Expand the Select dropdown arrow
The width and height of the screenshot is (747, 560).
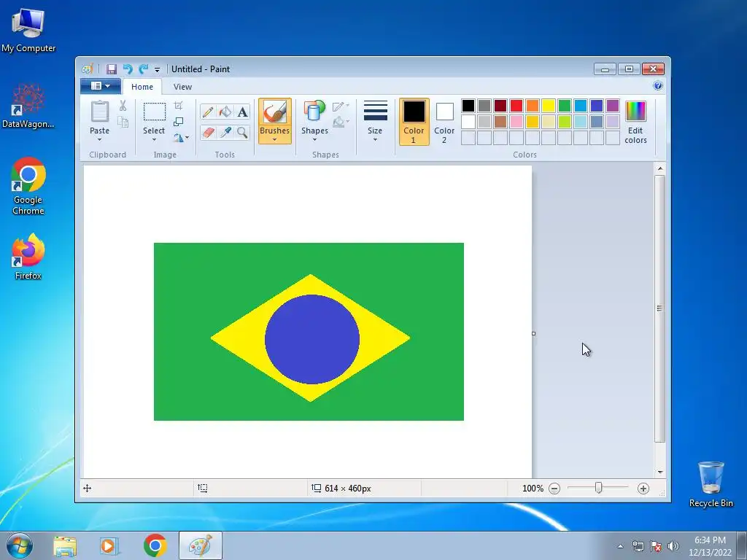(x=154, y=140)
